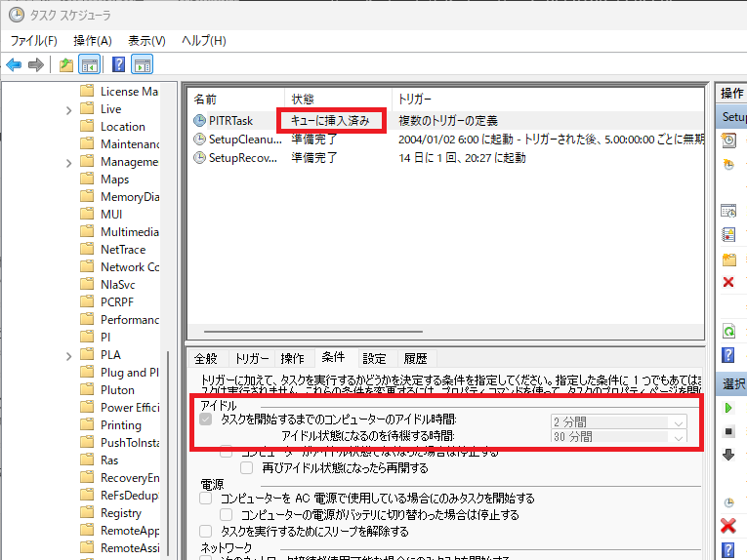Delete the selected task with the large red X
This screenshot has height=560, width=747.
[x=727, y=526]
